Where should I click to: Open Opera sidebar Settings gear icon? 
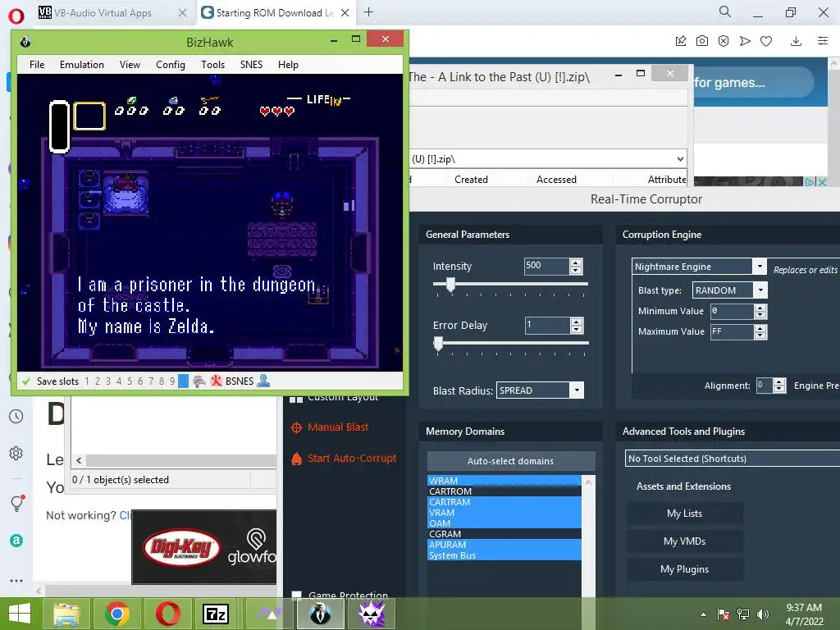tap(16, 453)
